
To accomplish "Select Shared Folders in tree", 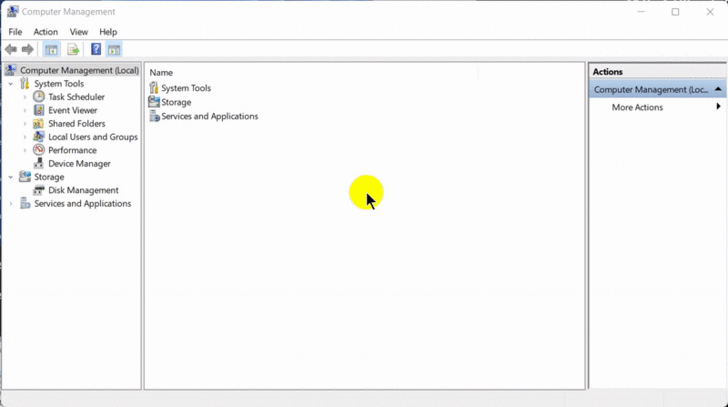I will 77,123.
